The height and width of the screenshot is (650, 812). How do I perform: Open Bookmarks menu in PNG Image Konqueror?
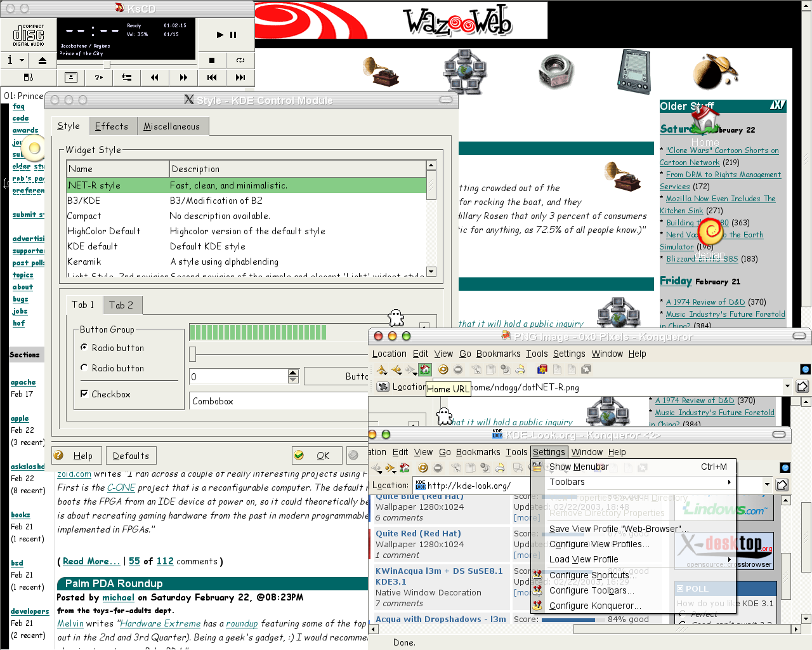[498, 354]
